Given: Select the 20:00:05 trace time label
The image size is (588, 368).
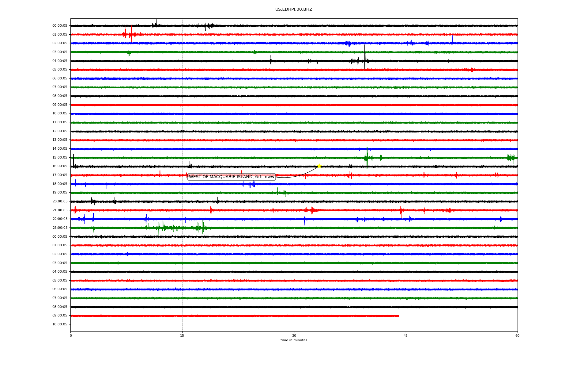Looking at the screenshot, I should (x=60, y=201).
